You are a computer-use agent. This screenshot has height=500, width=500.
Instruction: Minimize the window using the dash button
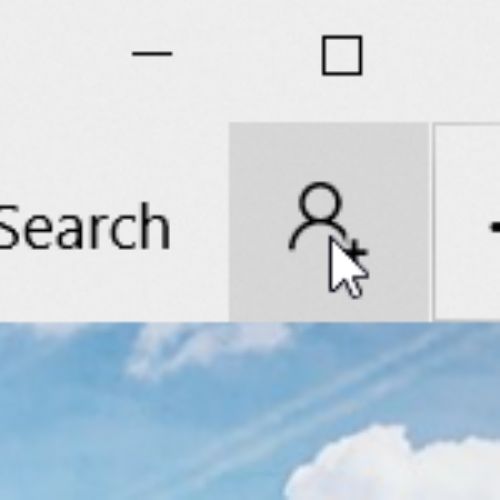[x=152, y=53]
